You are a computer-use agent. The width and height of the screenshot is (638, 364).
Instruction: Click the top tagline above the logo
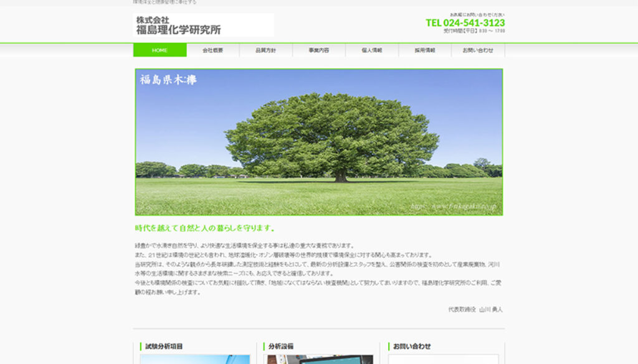pyautogui.click(x=165, y=2)
